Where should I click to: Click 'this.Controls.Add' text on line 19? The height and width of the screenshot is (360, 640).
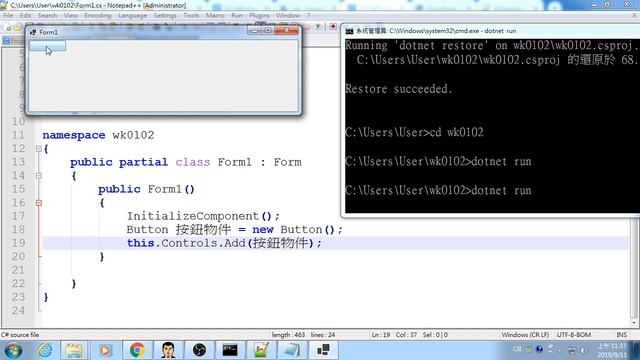point(186,243)
